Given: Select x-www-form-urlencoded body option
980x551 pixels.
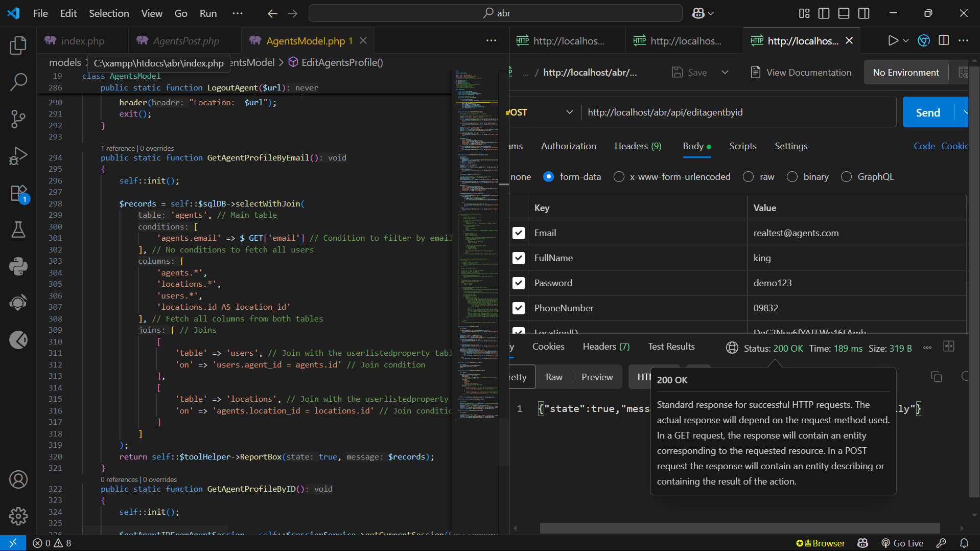Looking at the screenshot, I should tap(619, 177).
